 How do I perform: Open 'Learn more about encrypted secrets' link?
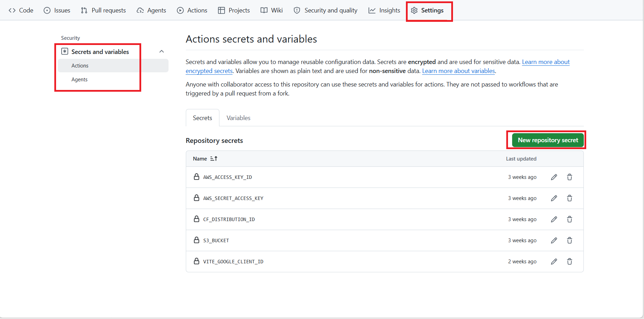click(546, 62)
